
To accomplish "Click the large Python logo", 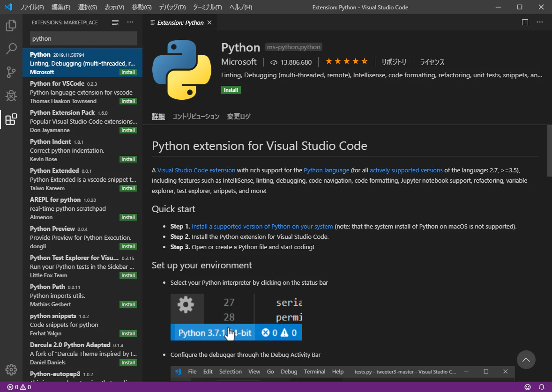I will (182, 70).
